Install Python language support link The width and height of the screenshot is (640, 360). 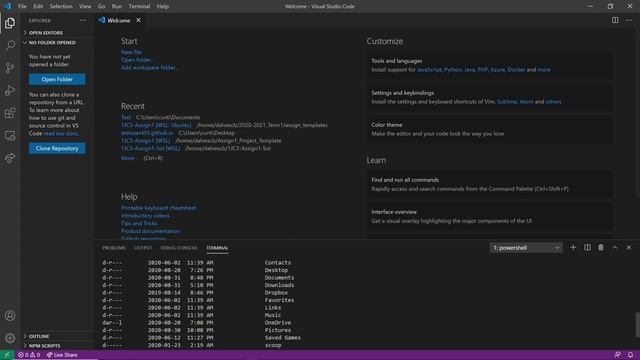[453, 70]
